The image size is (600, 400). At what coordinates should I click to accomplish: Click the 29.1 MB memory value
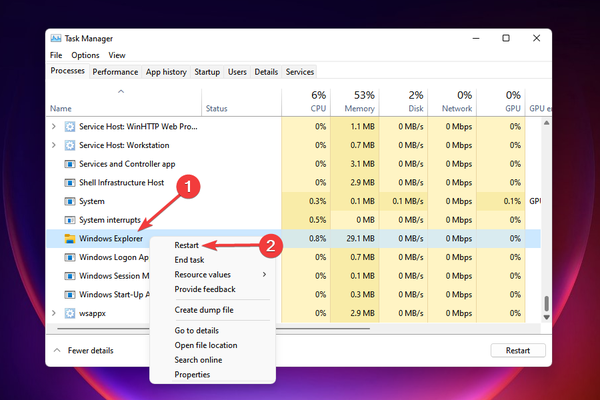click(360, 238)
